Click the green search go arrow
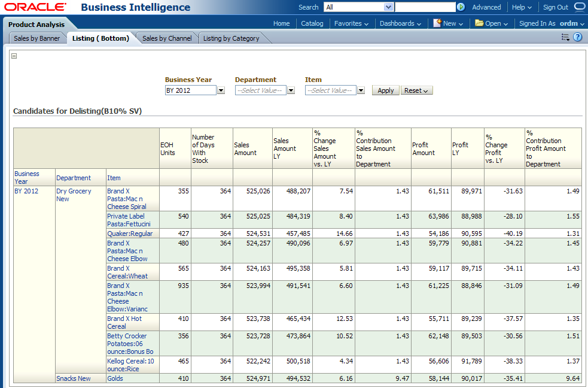Image resolution: width=588 pixels, height=388 pixels. click(x=461, y=7)
